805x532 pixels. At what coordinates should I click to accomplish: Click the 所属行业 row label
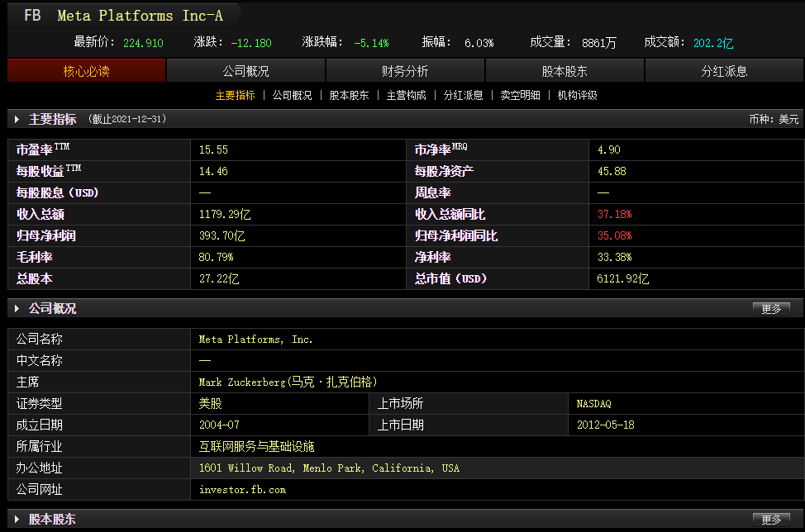coord(40,447)
